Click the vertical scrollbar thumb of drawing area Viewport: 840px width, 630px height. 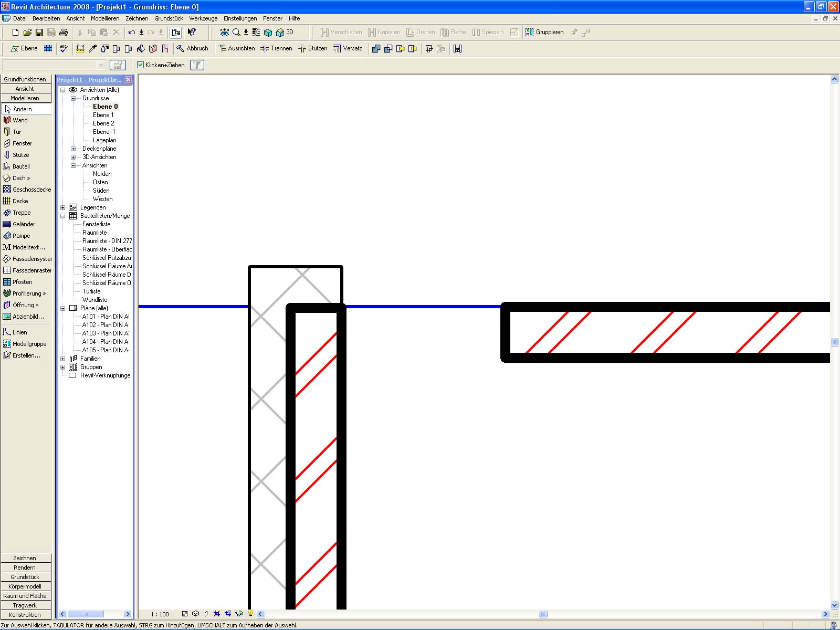point(835,342)
